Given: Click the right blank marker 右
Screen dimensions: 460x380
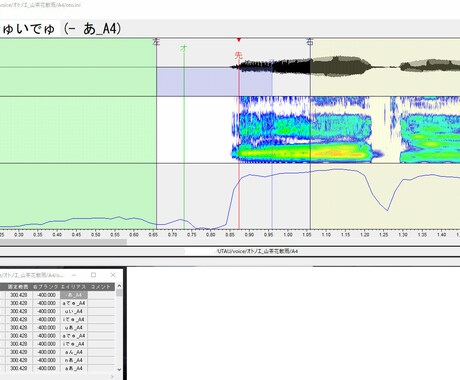Looking at the screenshot, I should coord(310,42).
